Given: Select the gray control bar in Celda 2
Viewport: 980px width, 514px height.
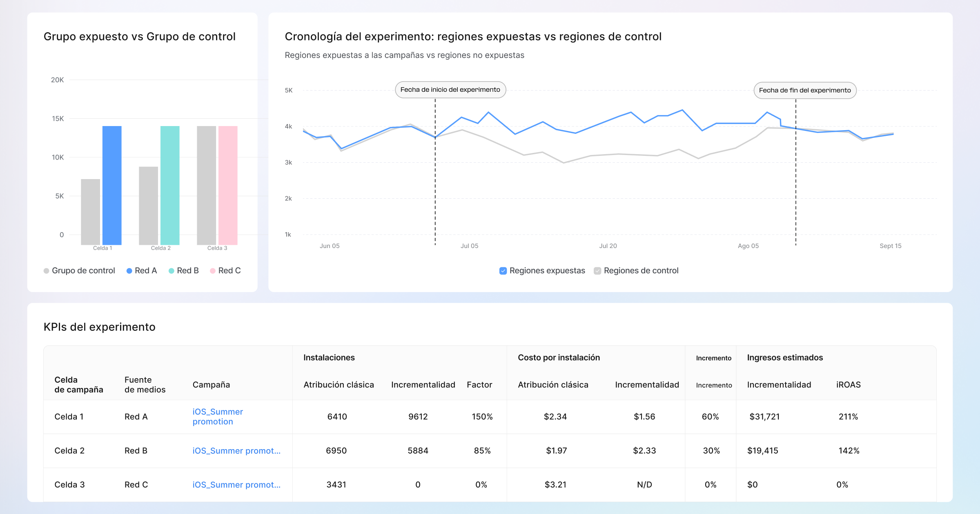Looking at the screenshot, I should 149,206.
